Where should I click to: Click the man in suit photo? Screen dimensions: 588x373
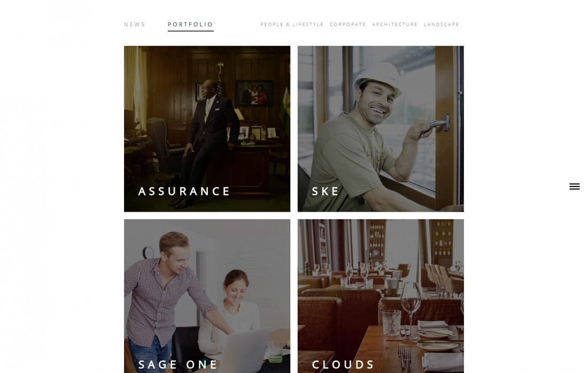click(208, 143)
